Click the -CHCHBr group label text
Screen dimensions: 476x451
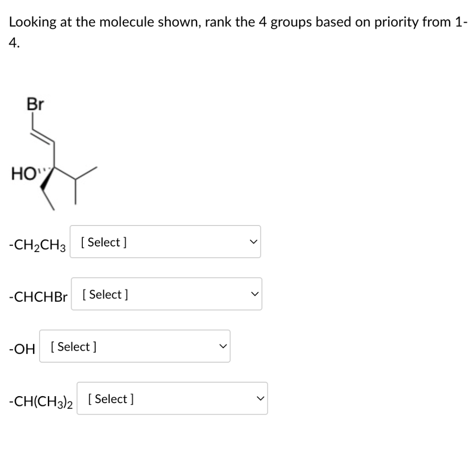[38, 297]
